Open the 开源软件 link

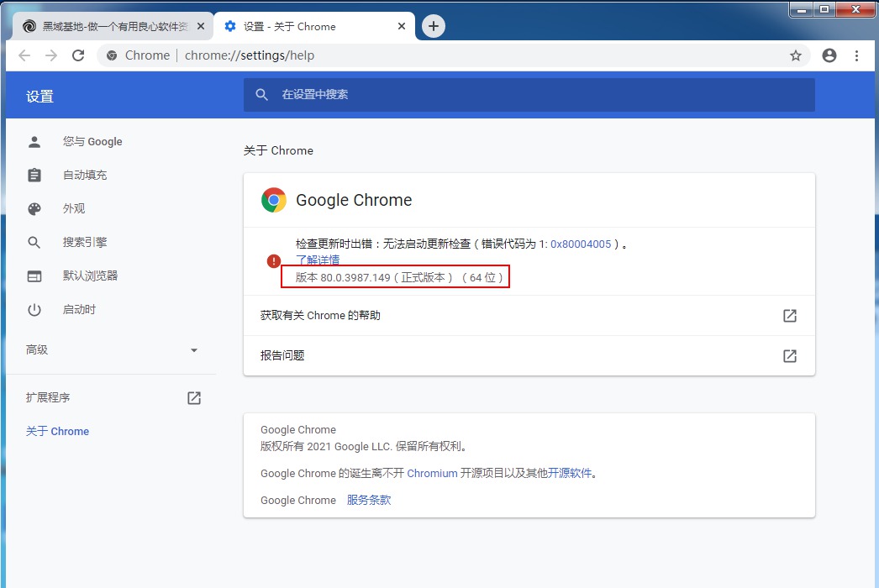(x=570, y=473)
